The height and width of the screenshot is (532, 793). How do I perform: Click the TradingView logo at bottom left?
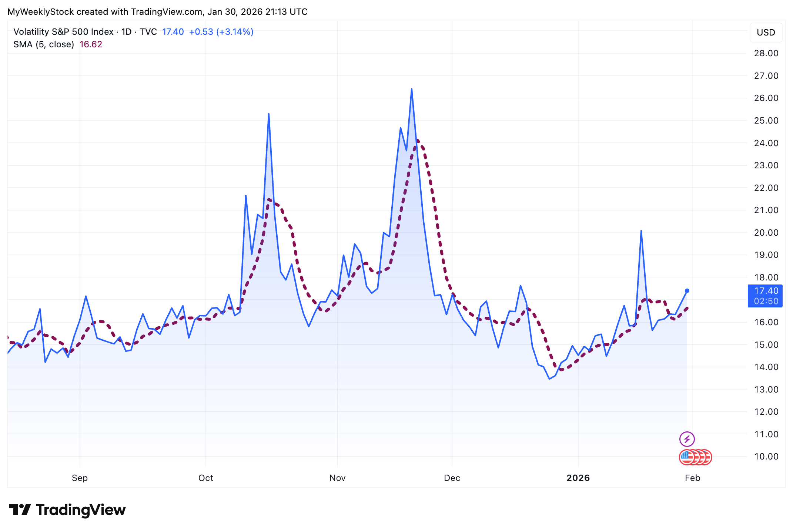(67, 510)
